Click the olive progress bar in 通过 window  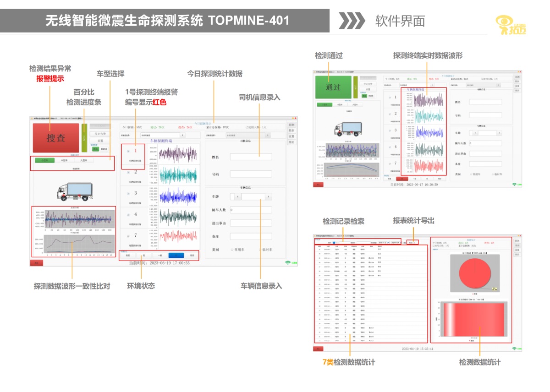tap(356, 87)
